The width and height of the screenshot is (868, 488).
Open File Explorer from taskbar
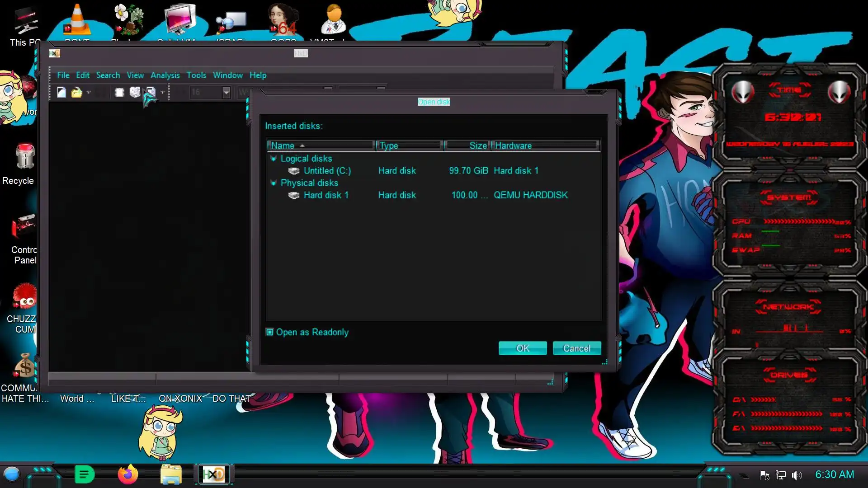point(171,474)
